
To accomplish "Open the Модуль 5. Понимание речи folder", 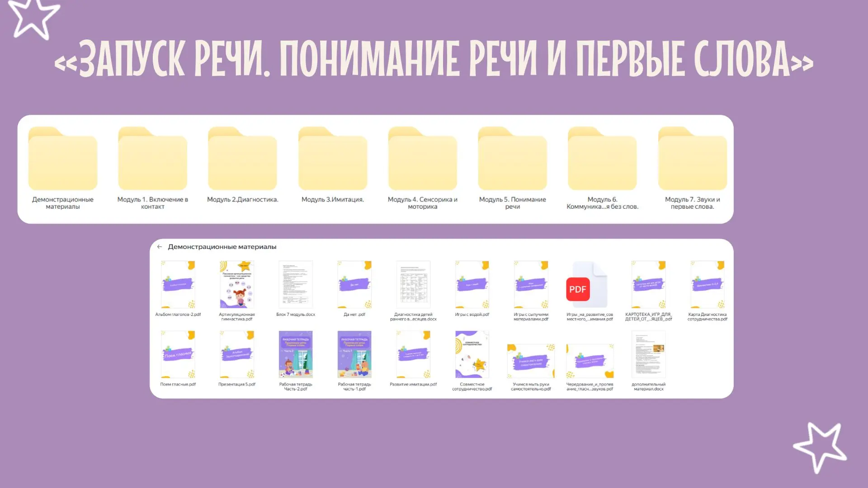I will (513, 159).
